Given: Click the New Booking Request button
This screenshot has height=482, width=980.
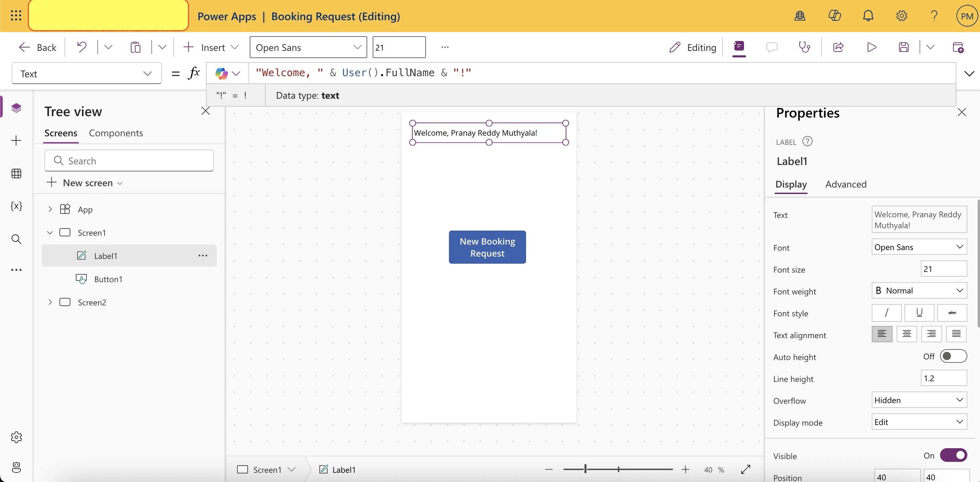Looking at the screenshot, I should [x=487, y=247].
